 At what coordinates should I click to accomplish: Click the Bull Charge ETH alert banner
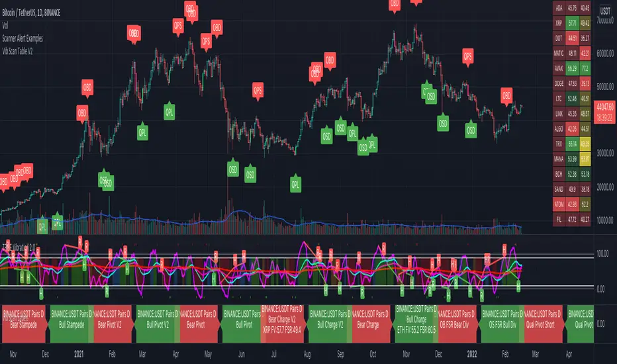[x=416, y=324]
